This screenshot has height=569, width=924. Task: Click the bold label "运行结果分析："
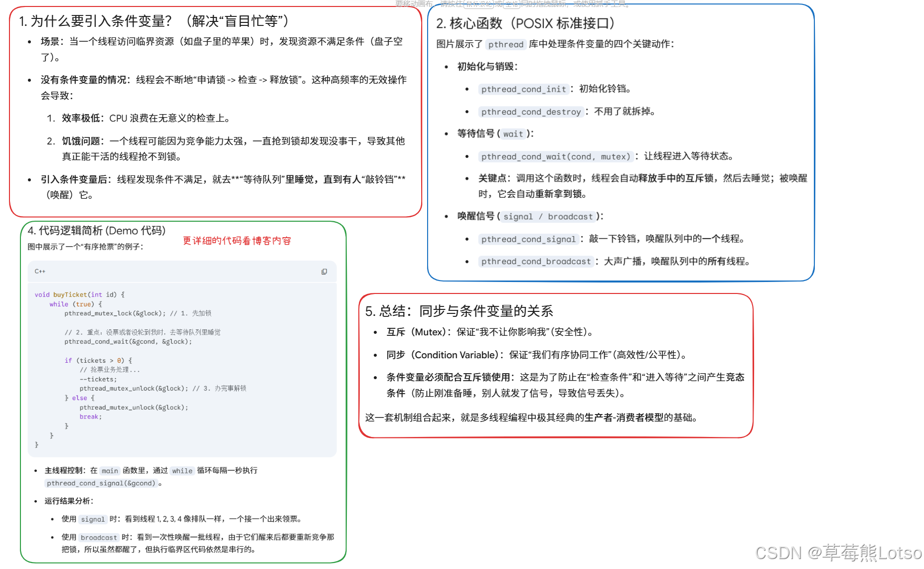(69, 501)
